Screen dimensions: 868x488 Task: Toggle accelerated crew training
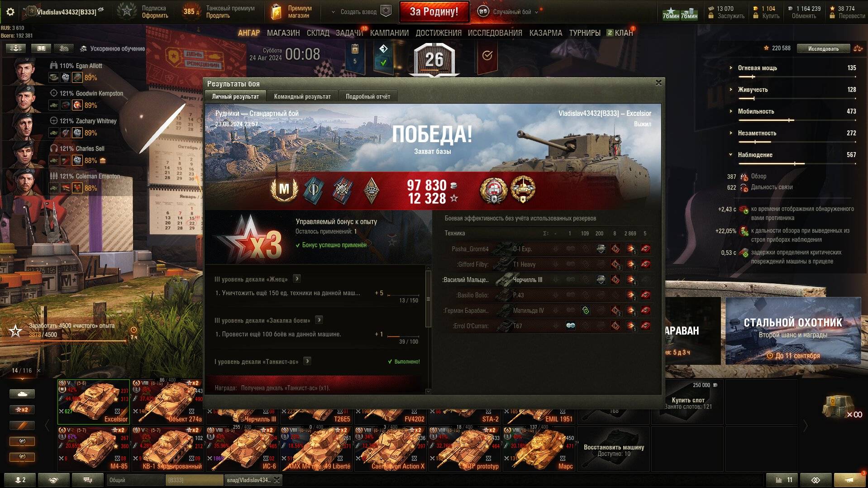click(112, 48)
